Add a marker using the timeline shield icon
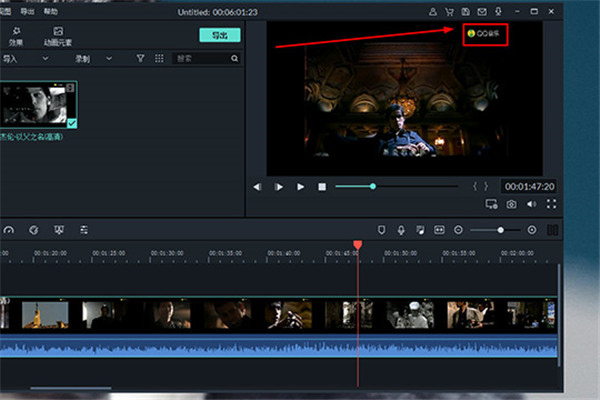 click(381, 230)
